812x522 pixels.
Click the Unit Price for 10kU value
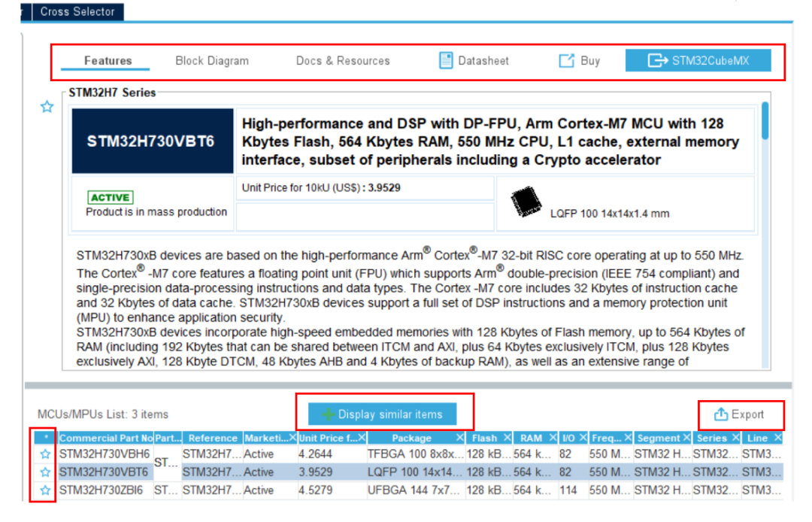(x=384, y=187)
